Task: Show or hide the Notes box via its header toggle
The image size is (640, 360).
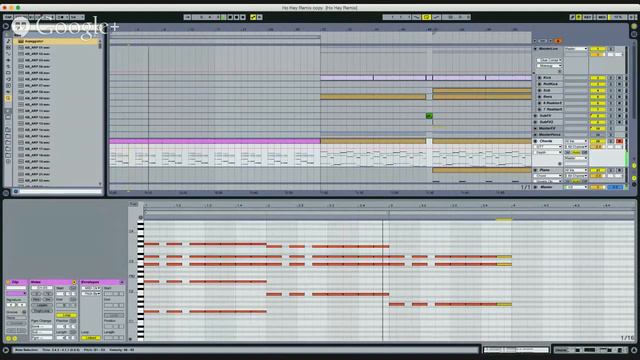Action: 74,282
